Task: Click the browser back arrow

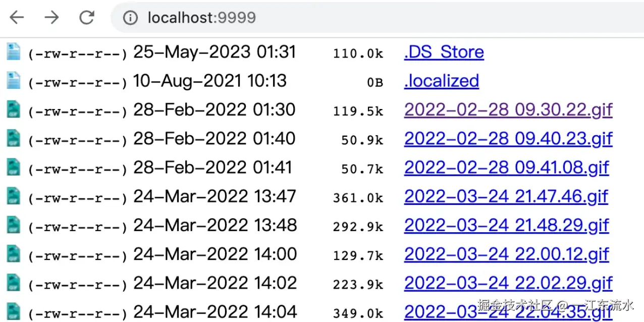Action: 17,18
